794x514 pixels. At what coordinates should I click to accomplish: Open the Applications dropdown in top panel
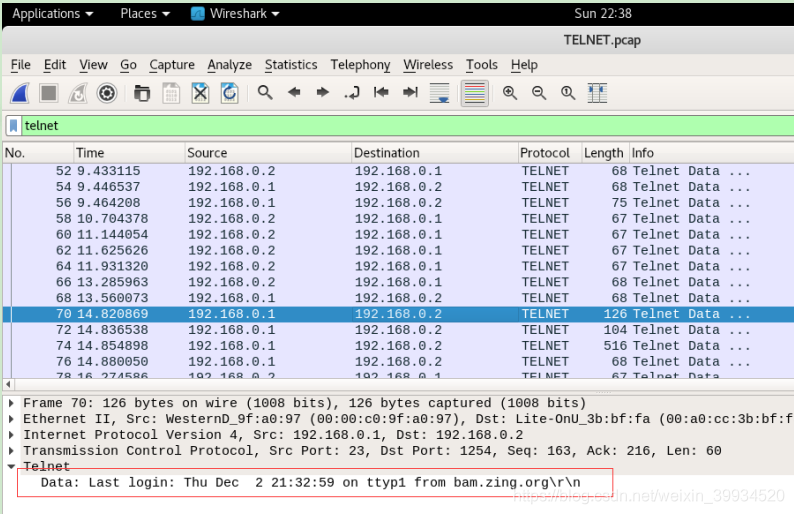(53, 14)
